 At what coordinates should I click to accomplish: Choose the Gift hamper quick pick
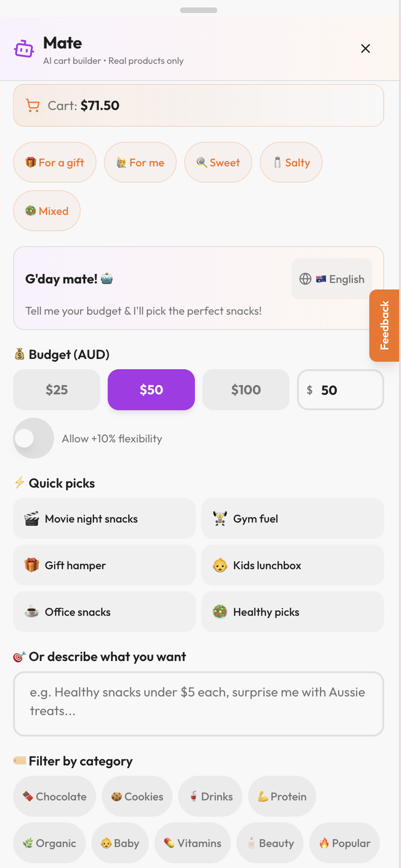click(104, 565)
